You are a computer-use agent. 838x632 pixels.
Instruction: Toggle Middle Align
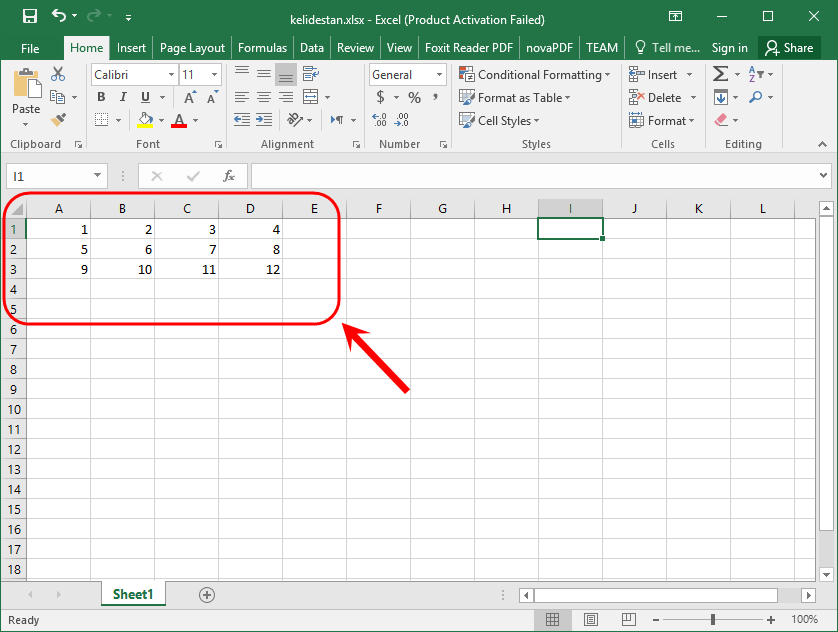click(264, 74)
